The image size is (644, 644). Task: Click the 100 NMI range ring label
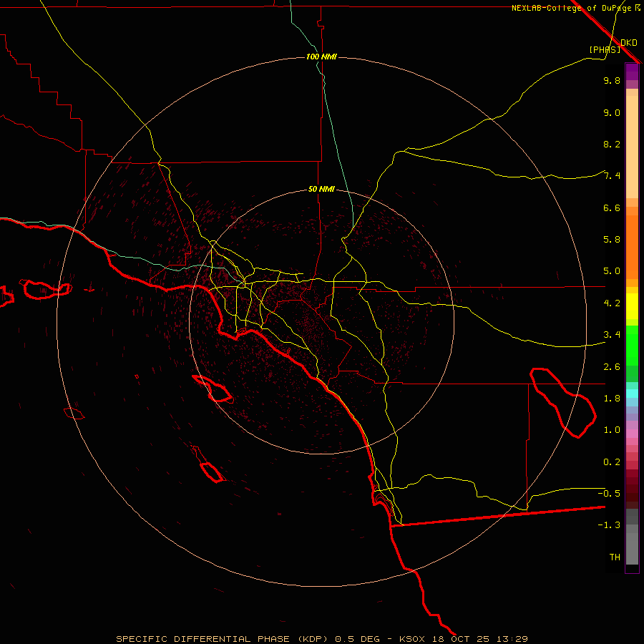coord(321,57)
